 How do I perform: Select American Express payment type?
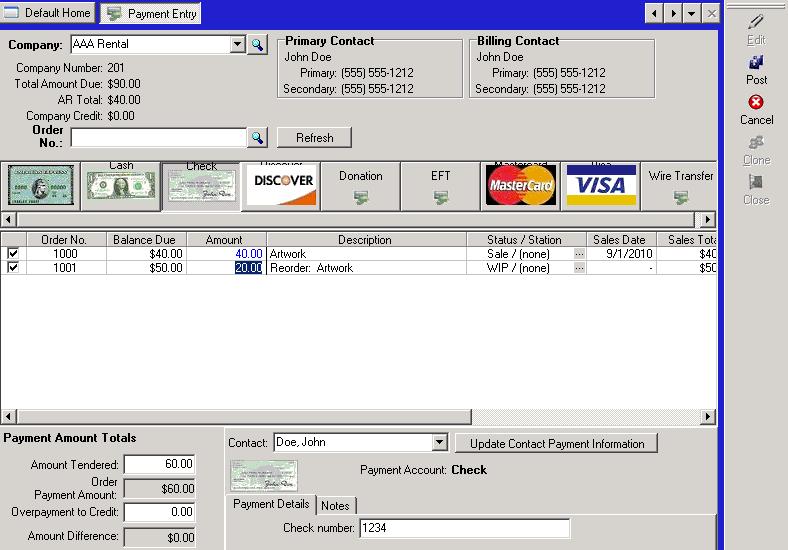(41, 186)
